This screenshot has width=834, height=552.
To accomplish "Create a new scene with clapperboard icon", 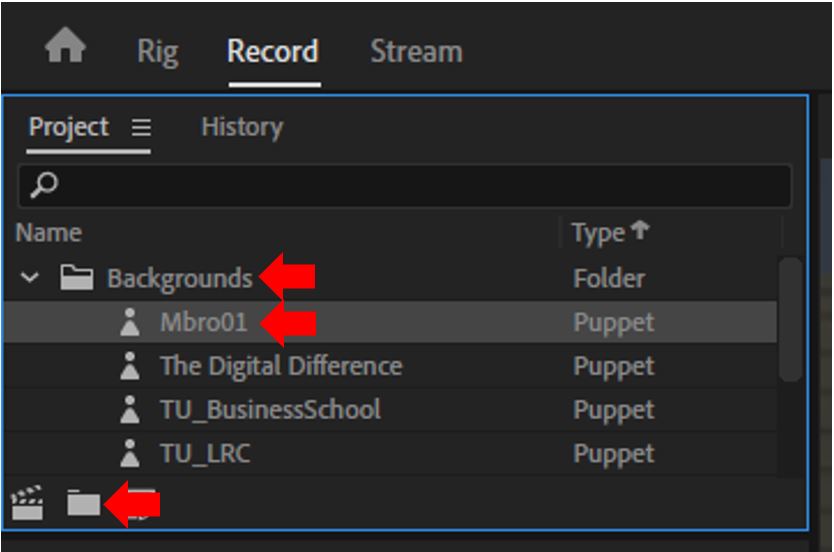I will click(x=27, y=502).
